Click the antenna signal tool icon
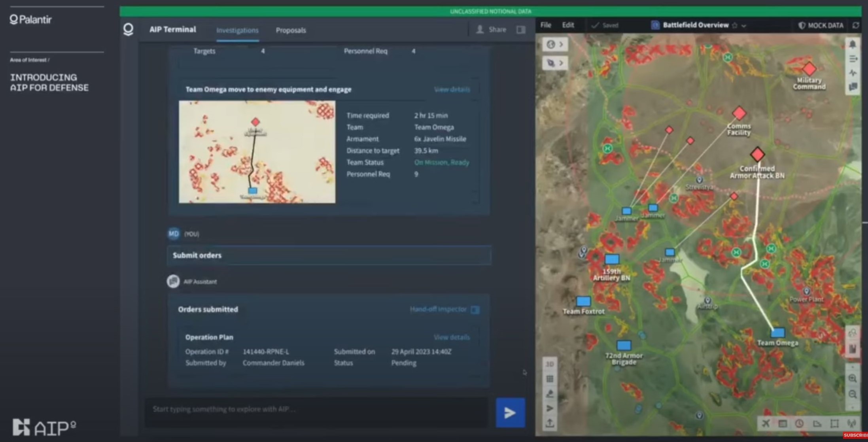The height and width of the screenshot is (442, 868). (851, 423)
